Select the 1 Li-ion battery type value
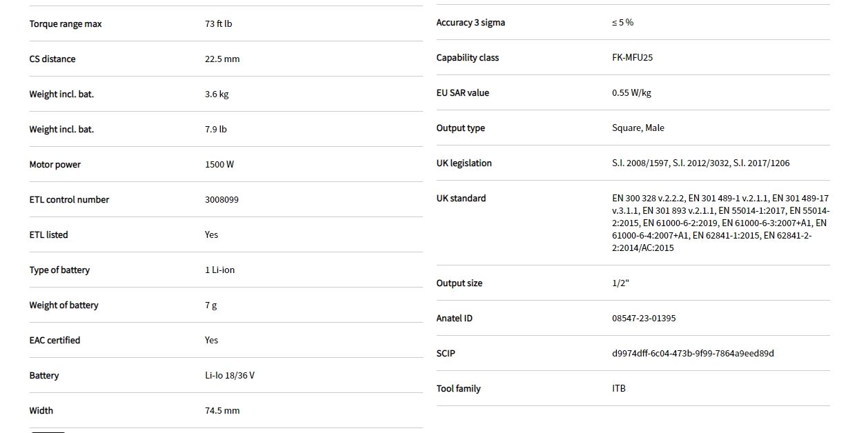Image resolution: width=868 pixels, height=433 pixels. (219, 270)
